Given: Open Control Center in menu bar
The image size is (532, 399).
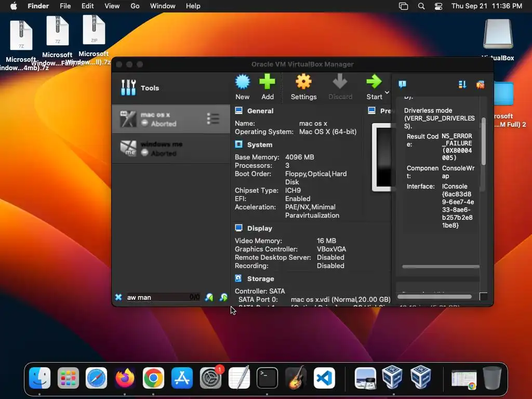Looking at the screenshot, I should click(x=438, y=6).
